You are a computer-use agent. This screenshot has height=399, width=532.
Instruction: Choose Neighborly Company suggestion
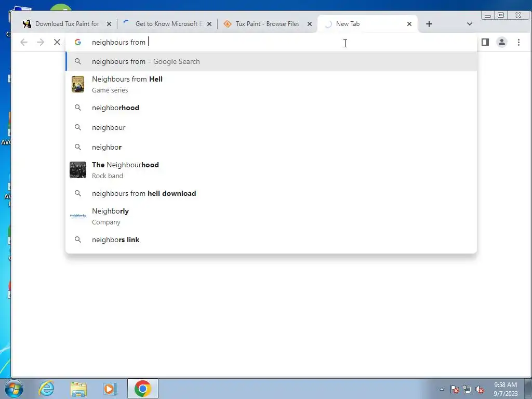pyautogui.click(x=271, y=216)
